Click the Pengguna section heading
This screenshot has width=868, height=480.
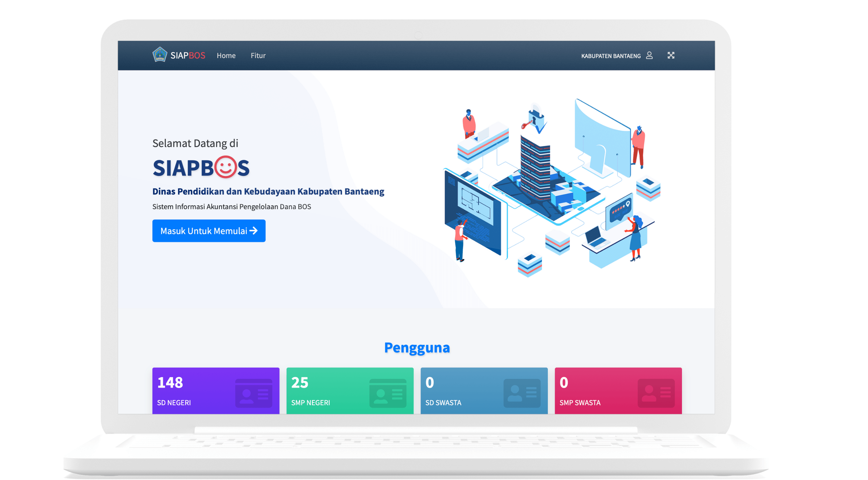pyautogui.click(x=417, y=348)
